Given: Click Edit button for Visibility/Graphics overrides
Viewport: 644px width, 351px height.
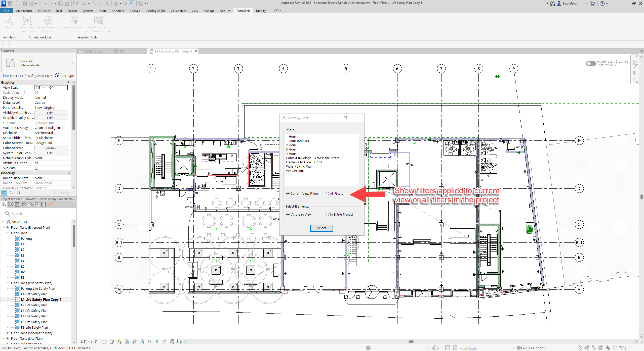Looking at the screenshot, I should pyautogui.click(x=51, y=113).
